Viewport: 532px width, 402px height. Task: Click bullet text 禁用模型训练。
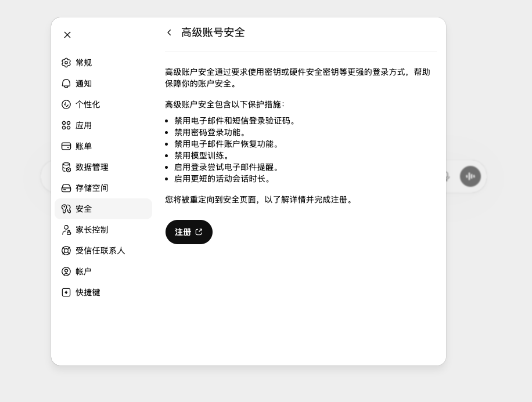[202, 155]
